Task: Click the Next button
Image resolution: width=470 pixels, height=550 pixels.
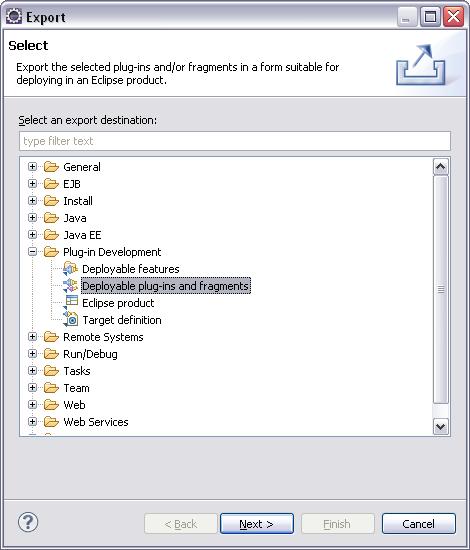Action: [x=257, y=524]
